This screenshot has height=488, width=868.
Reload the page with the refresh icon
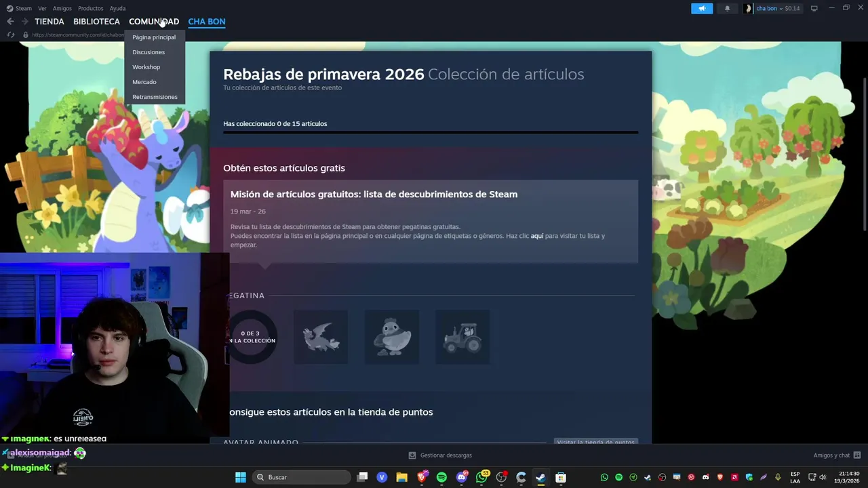click(x=10, y=35)
